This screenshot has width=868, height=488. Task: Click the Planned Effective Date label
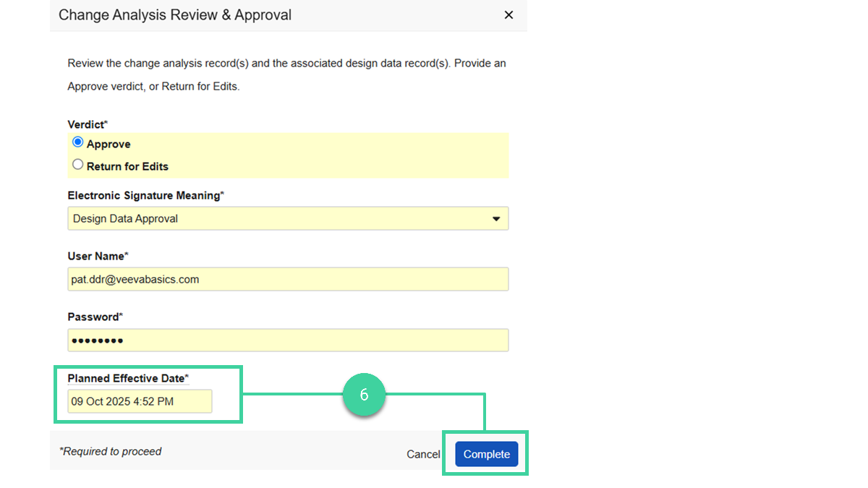coord(127,377)
